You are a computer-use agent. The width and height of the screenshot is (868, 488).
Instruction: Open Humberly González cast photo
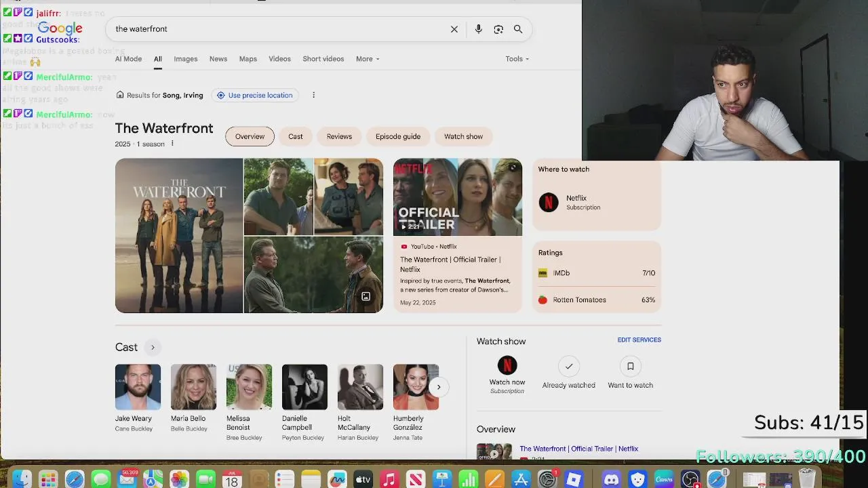point(416,387)
